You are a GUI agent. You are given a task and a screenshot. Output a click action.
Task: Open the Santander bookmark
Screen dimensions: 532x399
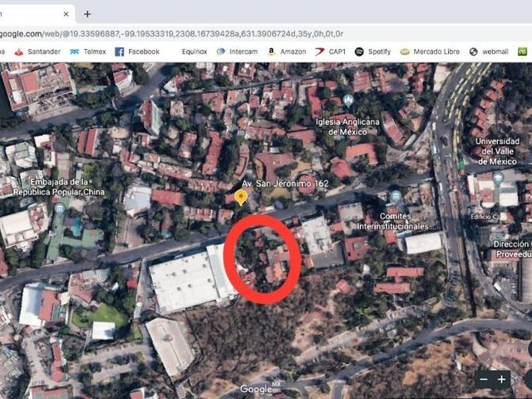coord(37,52)
